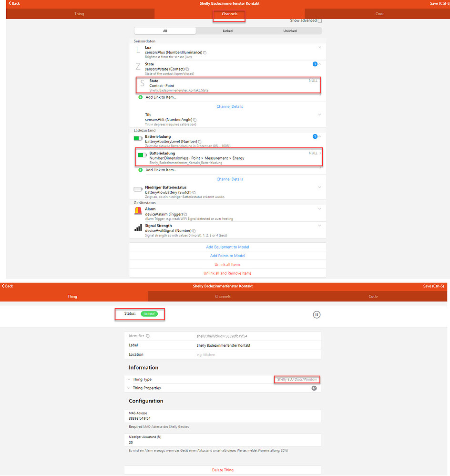Collapse the State channel section
This screenshot has height=476, width=450.
(x=319, y=64)
